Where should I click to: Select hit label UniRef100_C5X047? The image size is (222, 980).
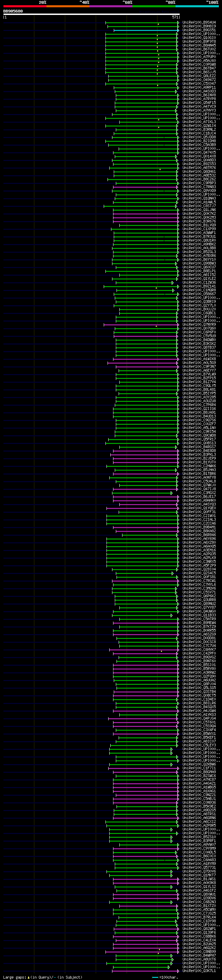[199, 84]
